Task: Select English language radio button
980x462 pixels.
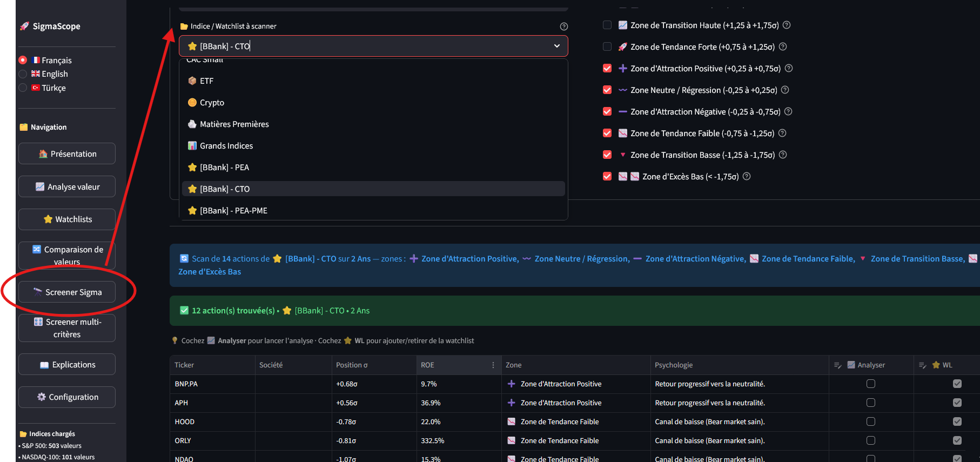Action: tap(23, 74)
